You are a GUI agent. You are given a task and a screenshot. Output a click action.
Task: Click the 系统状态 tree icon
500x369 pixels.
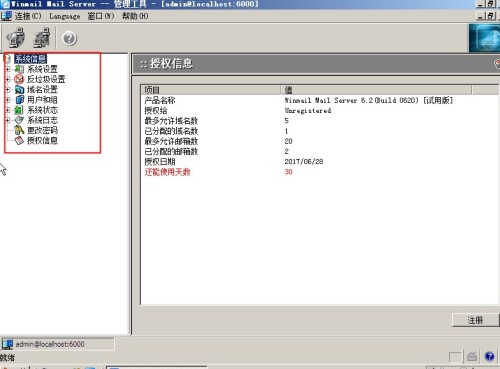click(19, 110)
